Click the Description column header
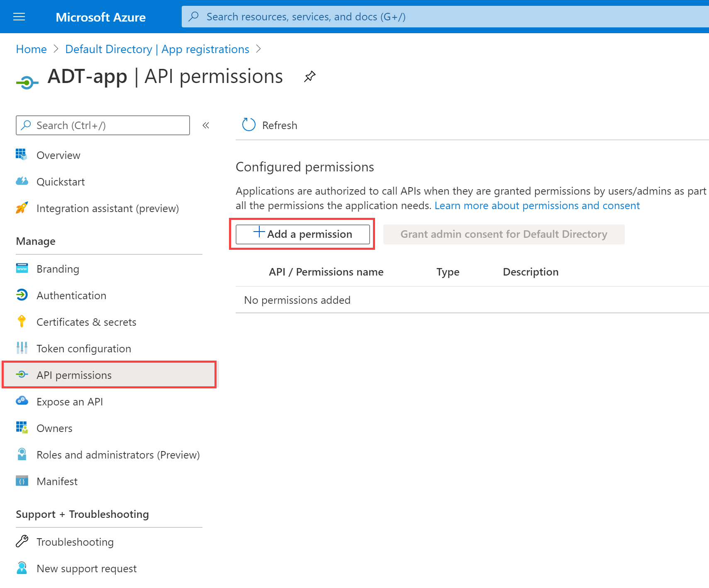This screenshot has width=709, height=588. [531, 272]
